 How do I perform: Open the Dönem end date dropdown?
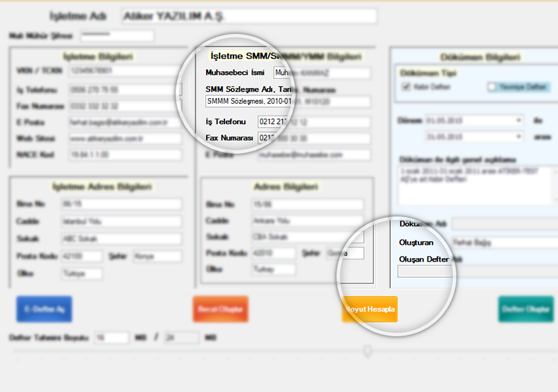[518, 137]
